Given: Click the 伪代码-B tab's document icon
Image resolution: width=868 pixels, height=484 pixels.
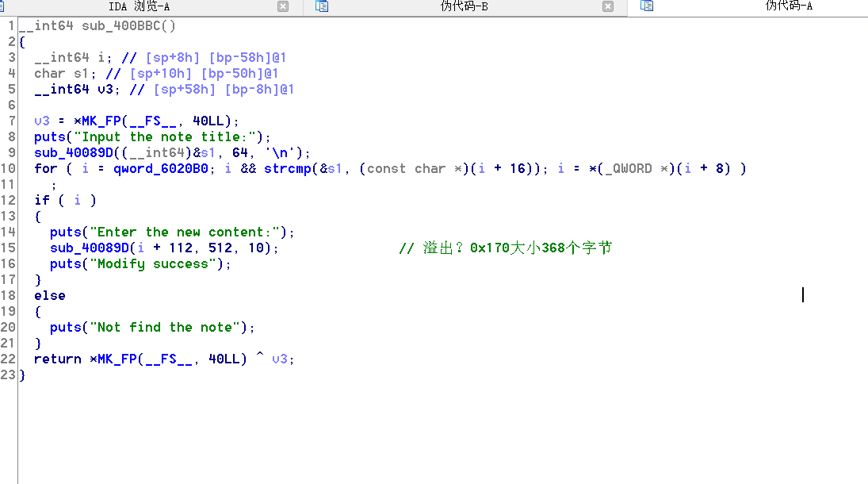Looking at the screenshot, I should [322, 6].
